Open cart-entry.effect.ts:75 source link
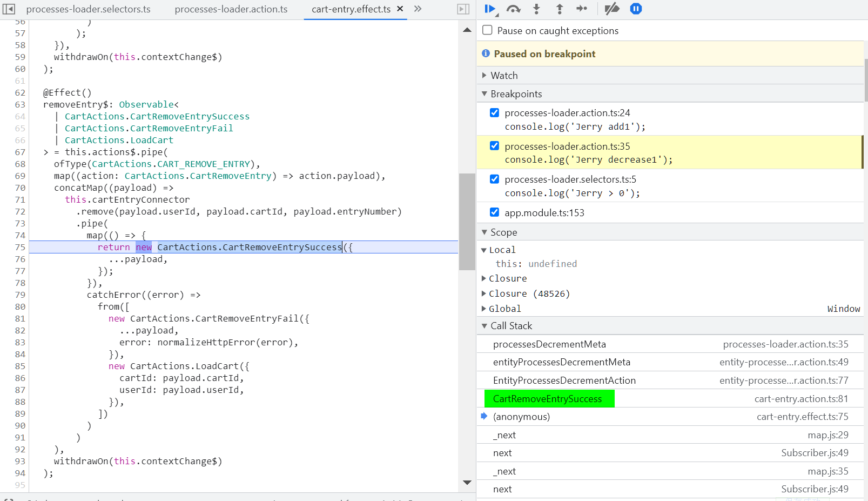 pos(802,417)
